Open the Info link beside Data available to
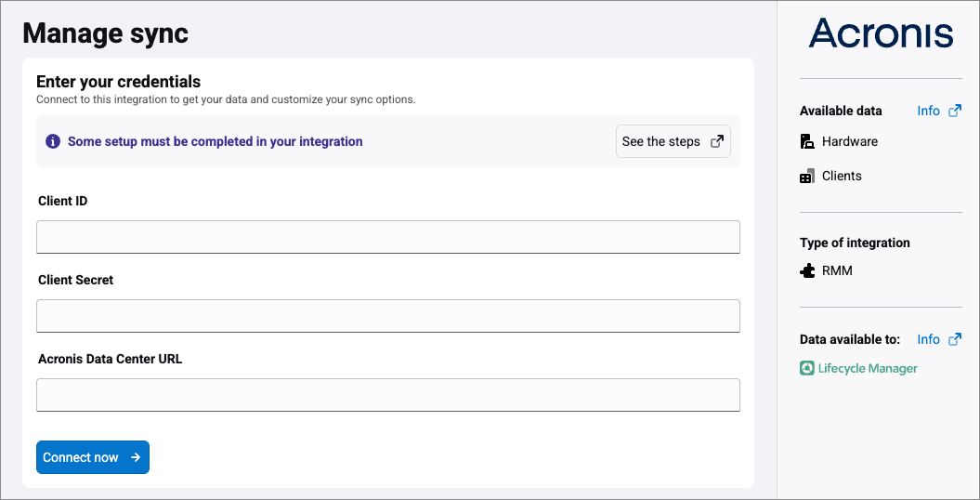980x500 pixels. click(x=928, y=339)
